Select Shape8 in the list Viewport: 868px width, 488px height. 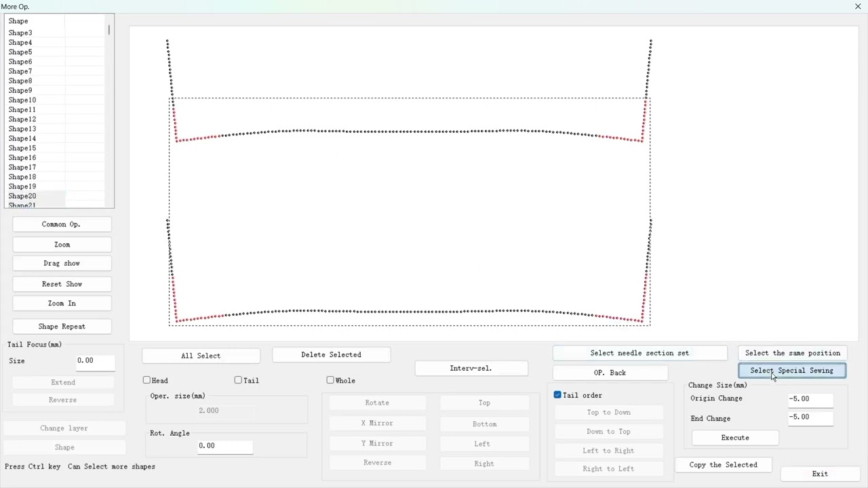point(20,81)
